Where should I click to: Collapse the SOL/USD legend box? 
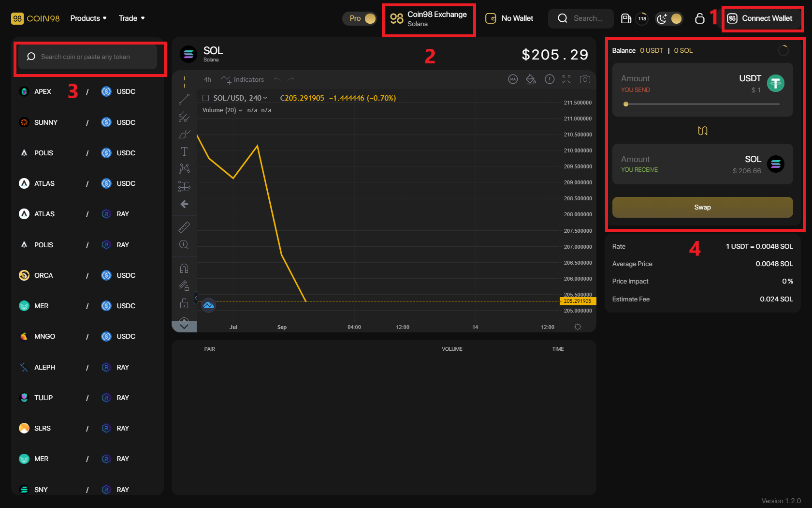coord(205,98)
